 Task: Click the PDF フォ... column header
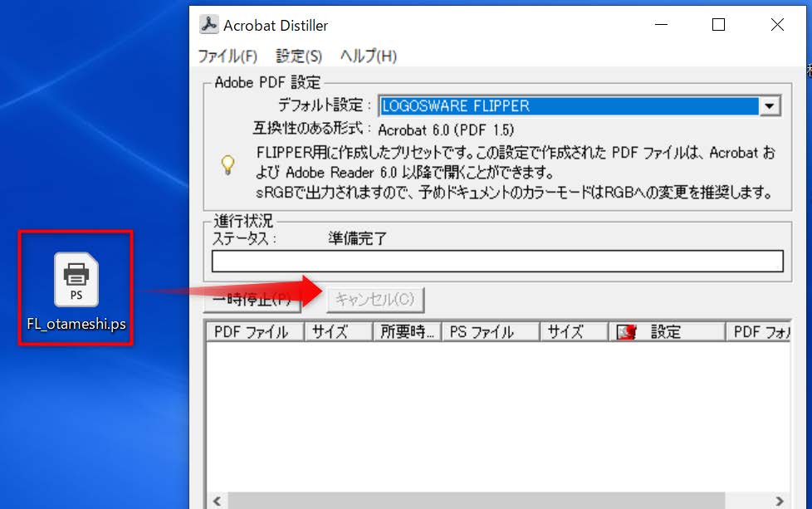pyautogui.click(x=758, y=332)
